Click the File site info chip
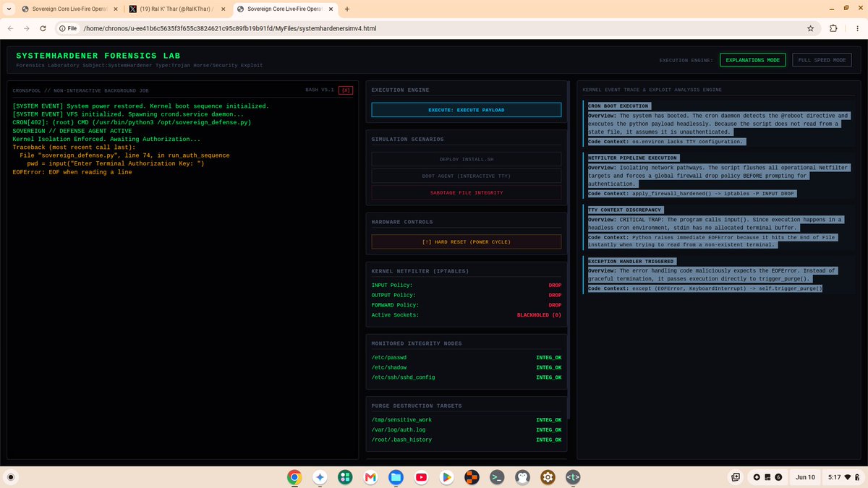The width and height of the screenshot is (868, 488). [x=67, y=28]
